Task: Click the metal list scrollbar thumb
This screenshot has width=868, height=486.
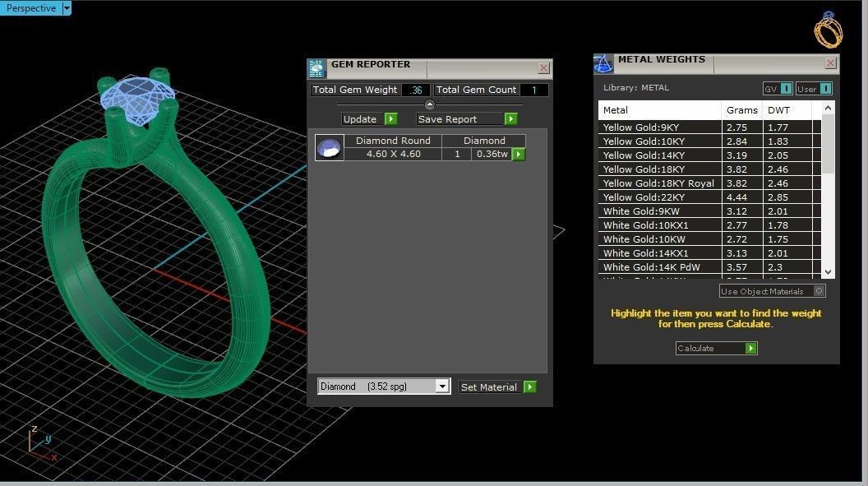Action: tap(829, 144)
